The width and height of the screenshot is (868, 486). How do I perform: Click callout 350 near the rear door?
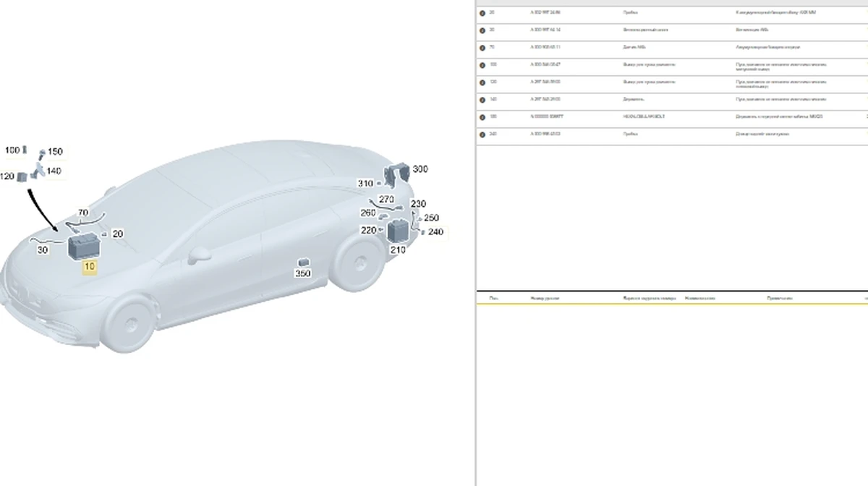[x=303, y=273]
